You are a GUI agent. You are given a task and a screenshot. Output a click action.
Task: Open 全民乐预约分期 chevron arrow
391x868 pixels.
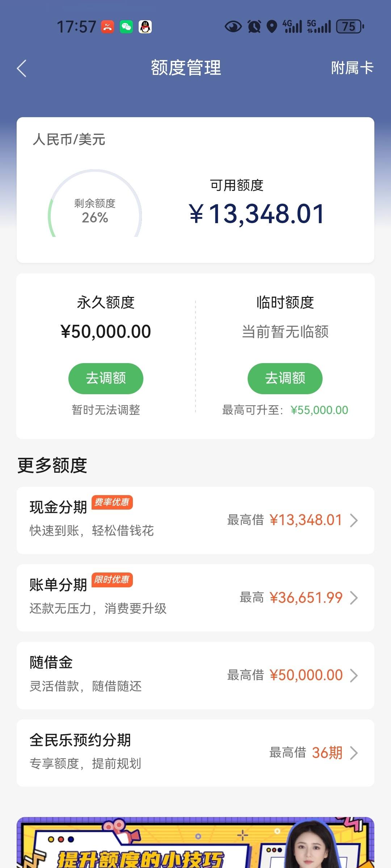click(x=354, y=753)
